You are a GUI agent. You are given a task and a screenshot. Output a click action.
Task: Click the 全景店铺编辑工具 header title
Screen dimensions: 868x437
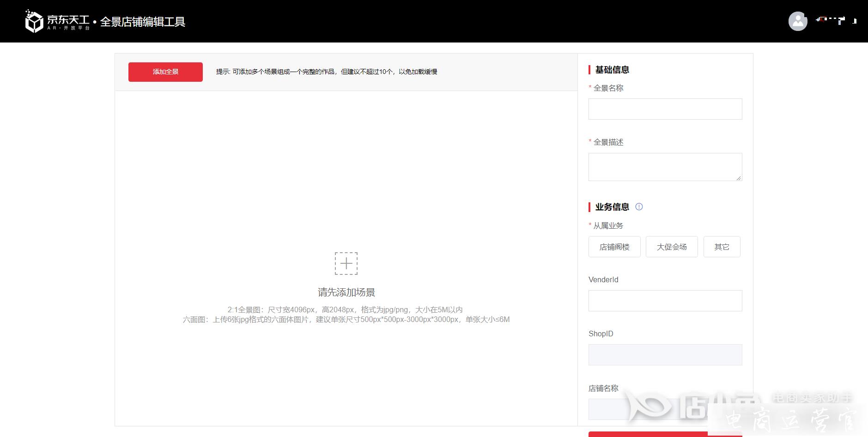(143, 22)
